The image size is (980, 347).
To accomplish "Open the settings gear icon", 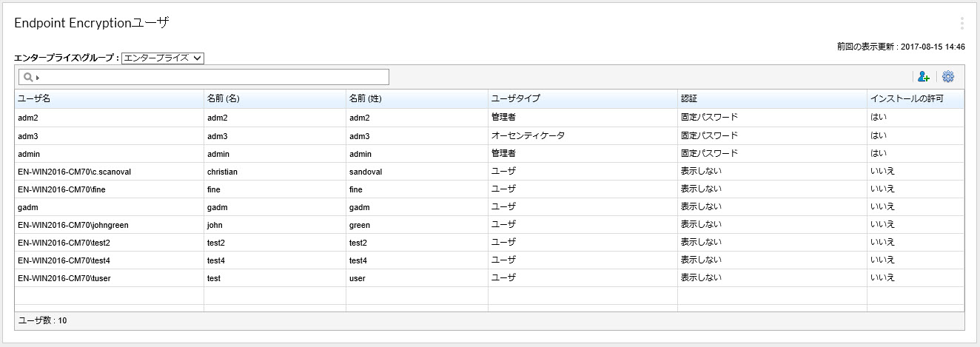I will tap(948, 77).
